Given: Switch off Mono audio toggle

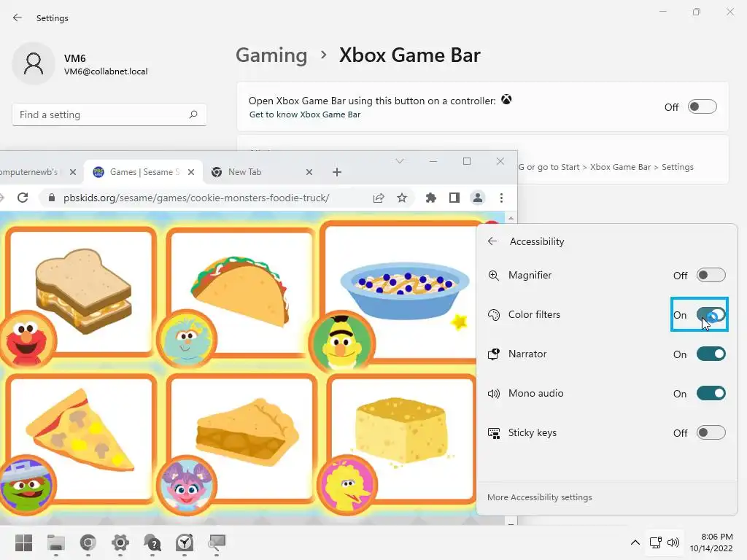Looking at the screenshot, I should (711, 393).
